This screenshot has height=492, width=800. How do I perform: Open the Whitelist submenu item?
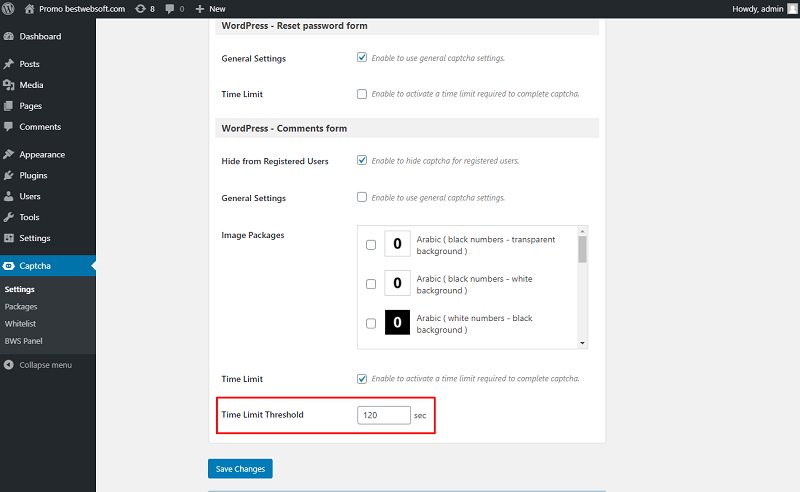click(x=20, y=324)
